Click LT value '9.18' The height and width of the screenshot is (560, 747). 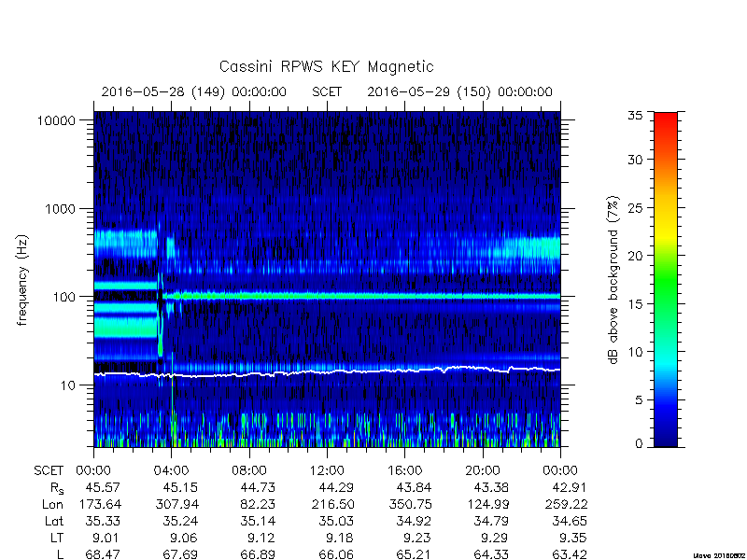pos(340,538)
